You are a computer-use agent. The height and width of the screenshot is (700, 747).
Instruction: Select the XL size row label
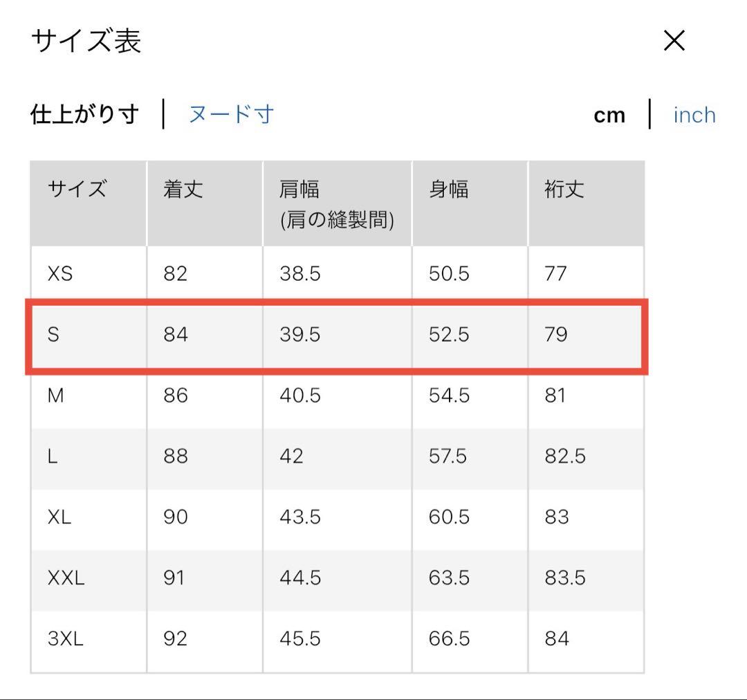coord(59,517)
